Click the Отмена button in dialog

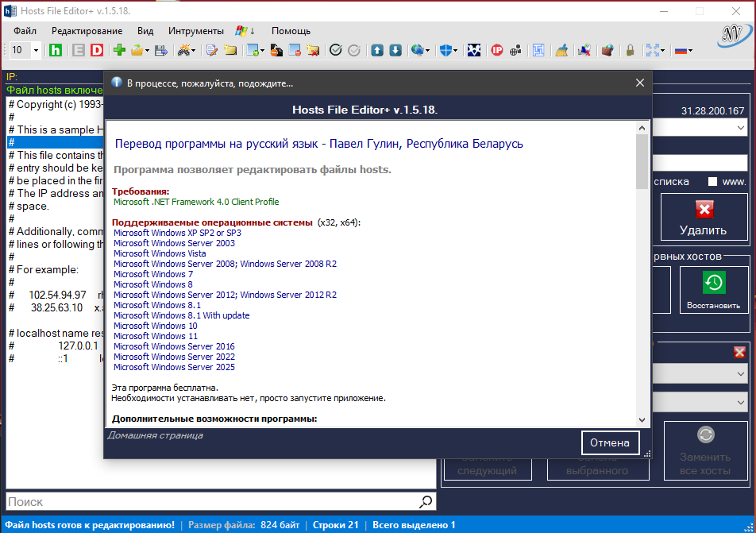click(610, 442)
